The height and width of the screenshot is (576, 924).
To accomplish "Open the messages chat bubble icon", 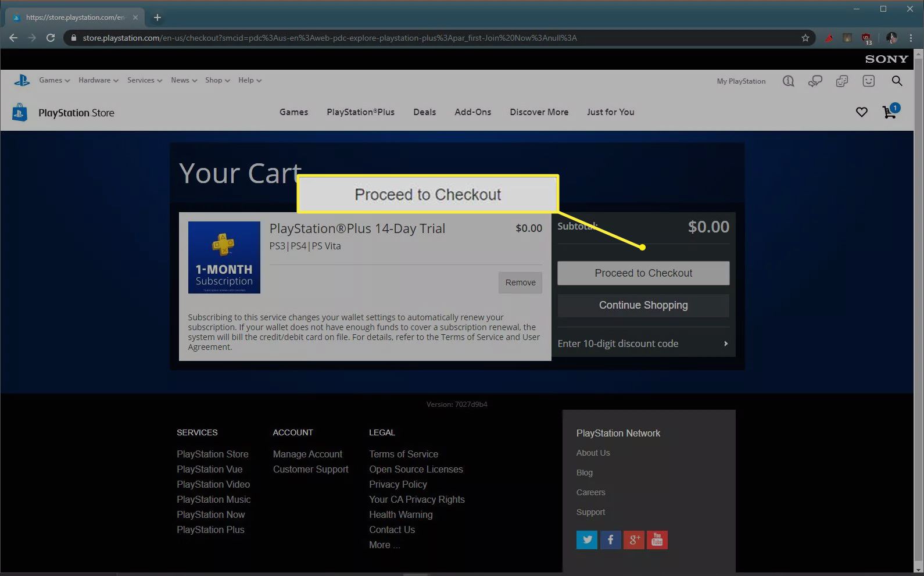I will pyautogui.click(x=815, y=81).
